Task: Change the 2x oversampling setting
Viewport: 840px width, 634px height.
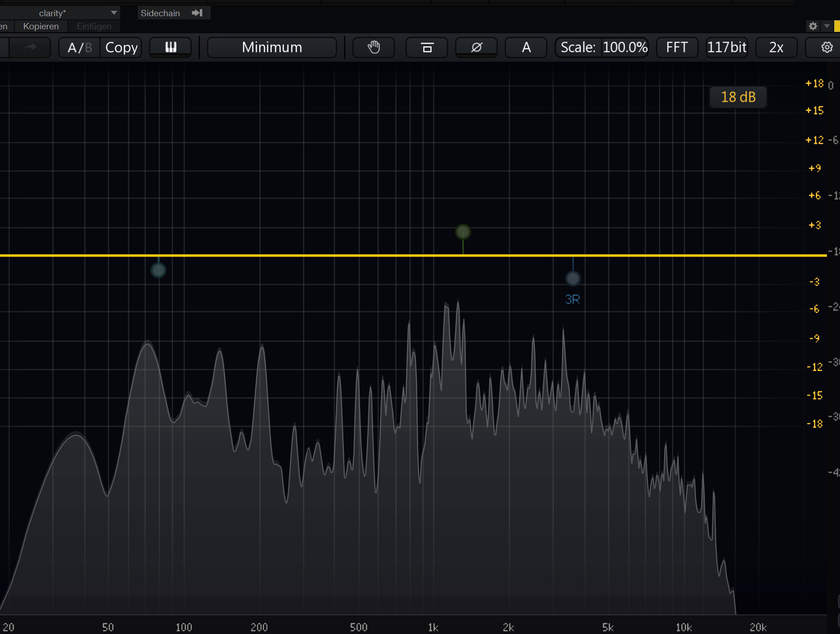Action: pos(776,47)
